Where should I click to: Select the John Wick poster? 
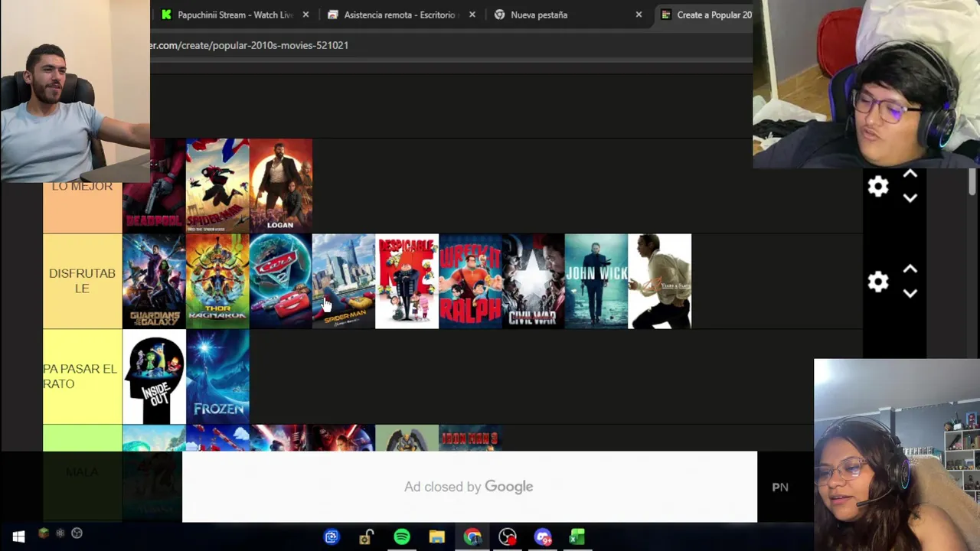click(596, 281)
